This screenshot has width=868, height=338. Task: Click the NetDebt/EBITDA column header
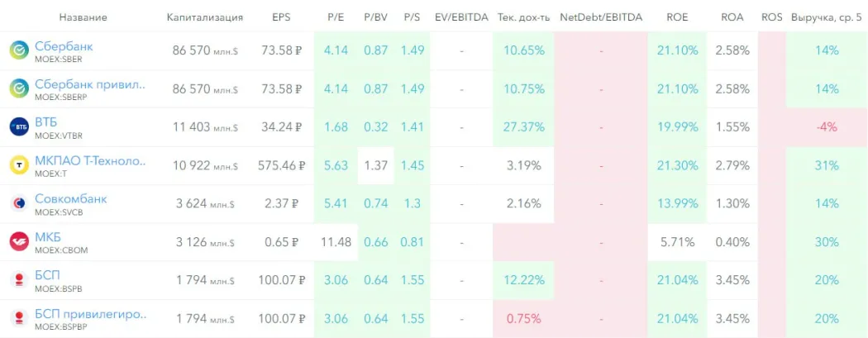(600, 17)
